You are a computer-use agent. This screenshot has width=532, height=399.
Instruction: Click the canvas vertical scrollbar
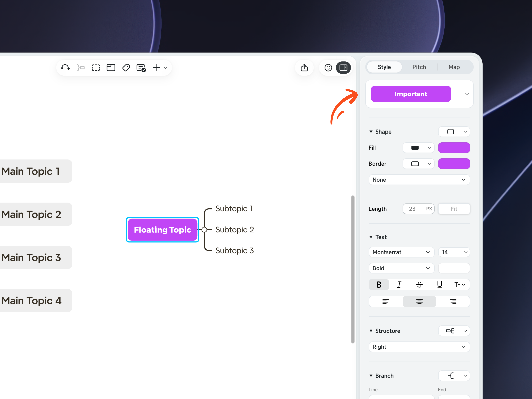(x=353, y=269)
